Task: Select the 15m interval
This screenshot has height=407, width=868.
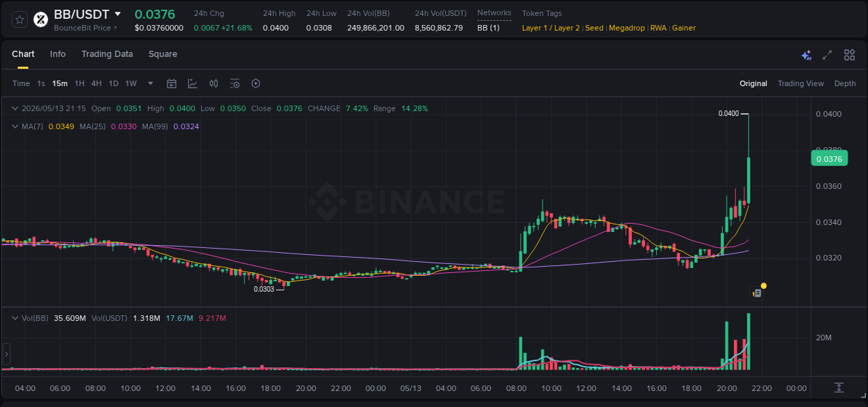Action: pyautogui.click(x=60, y=83)
